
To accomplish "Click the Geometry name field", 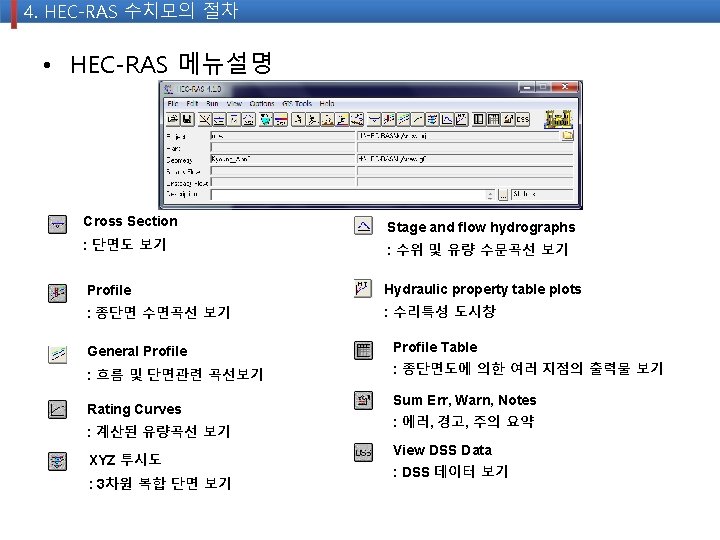I will (283, 159).
